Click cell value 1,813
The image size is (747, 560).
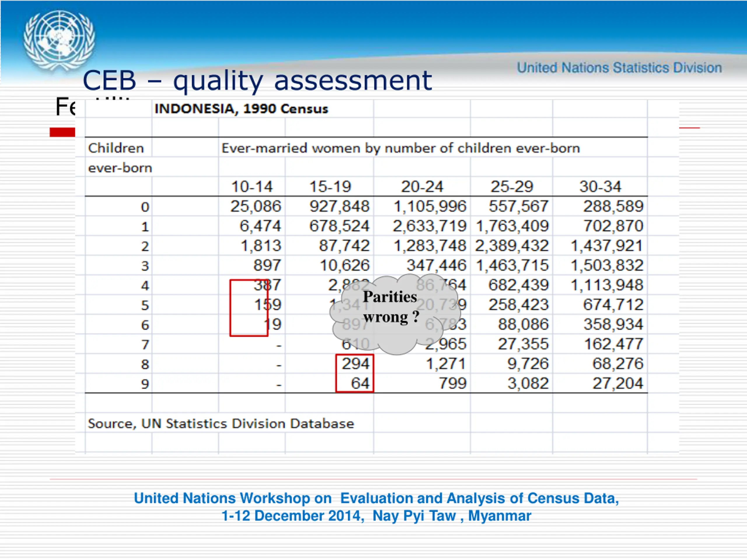click(261, 245)
